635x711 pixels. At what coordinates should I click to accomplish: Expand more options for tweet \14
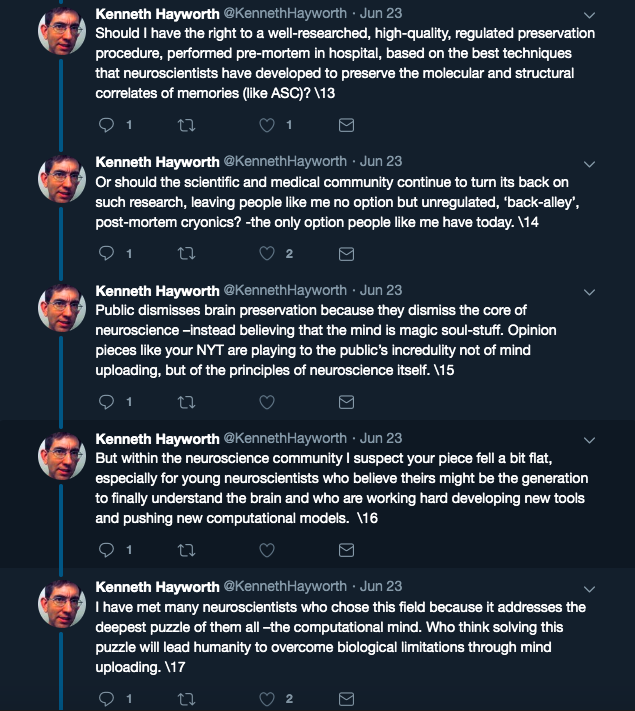pos(589,164)
